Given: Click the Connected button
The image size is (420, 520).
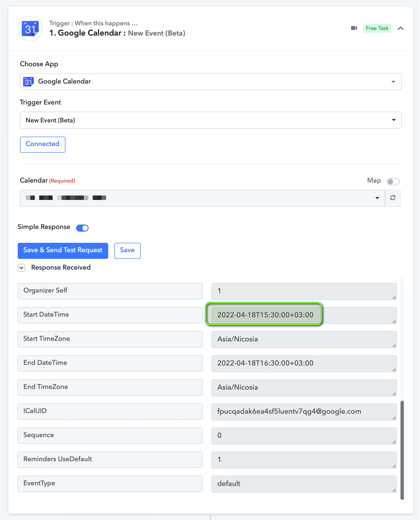Looking at the screenshot, I should pos(43,144).
